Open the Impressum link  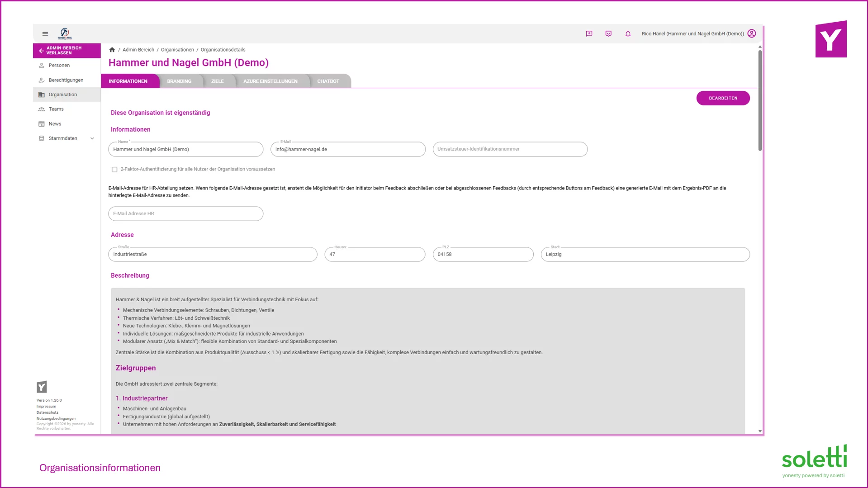pos(46,407)
